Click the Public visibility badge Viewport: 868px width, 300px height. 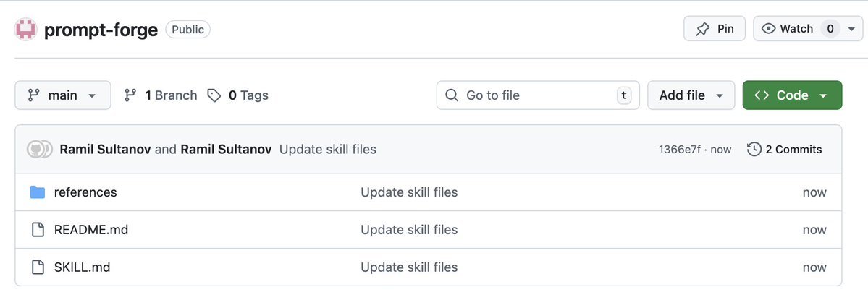coord(187,30)
